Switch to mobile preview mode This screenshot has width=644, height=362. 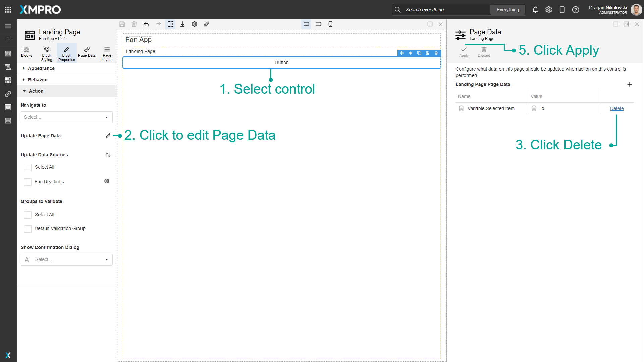coord(330,24)
